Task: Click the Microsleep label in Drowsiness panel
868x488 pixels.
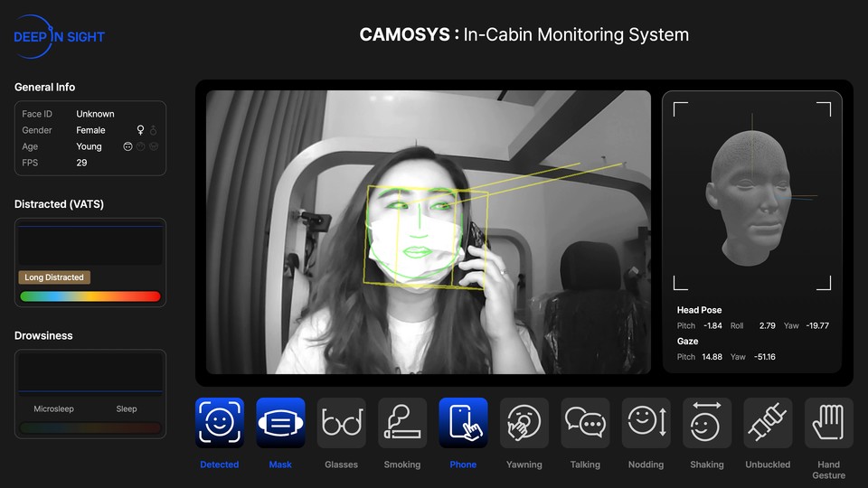Action: click(54, 408)
